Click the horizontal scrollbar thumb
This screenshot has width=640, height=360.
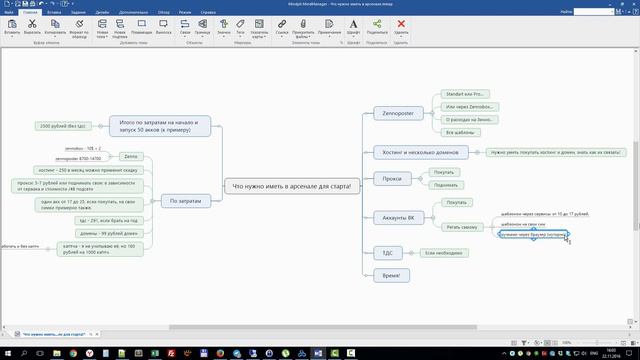click(x=322, y=327)
